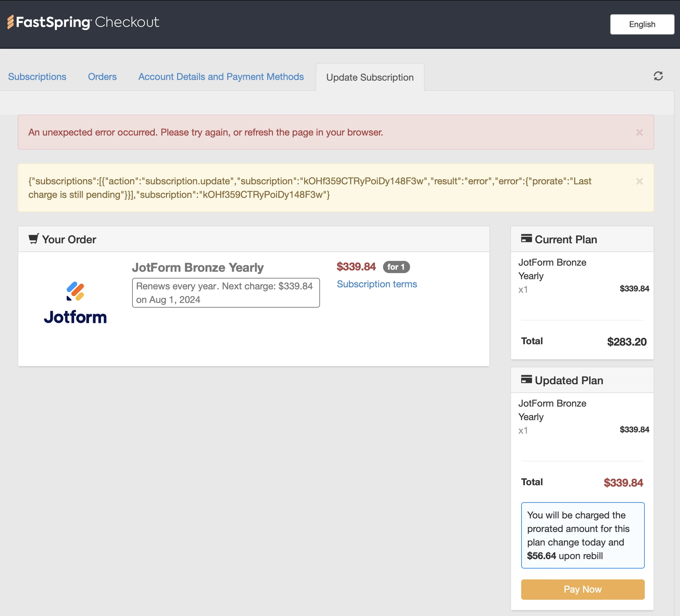Click the renewal details box for JotForm Bronze Yearly
This screenshot has height=616, width=680.
tap(225, 293)
